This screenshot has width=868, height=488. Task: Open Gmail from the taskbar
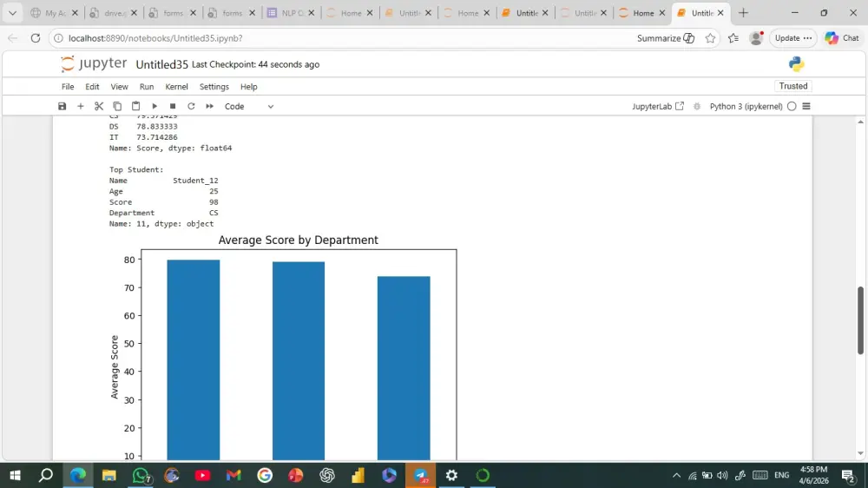point(233,475)
